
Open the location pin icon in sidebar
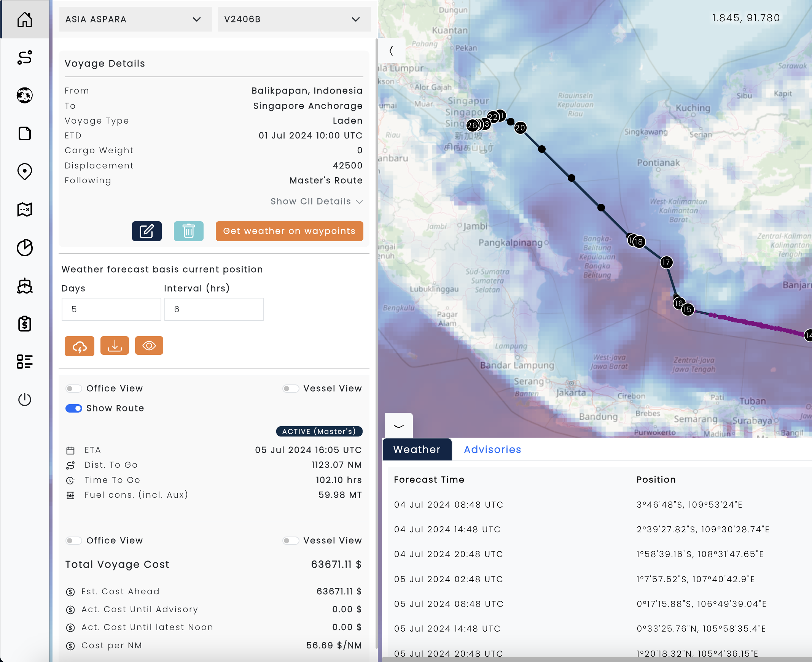24,171
